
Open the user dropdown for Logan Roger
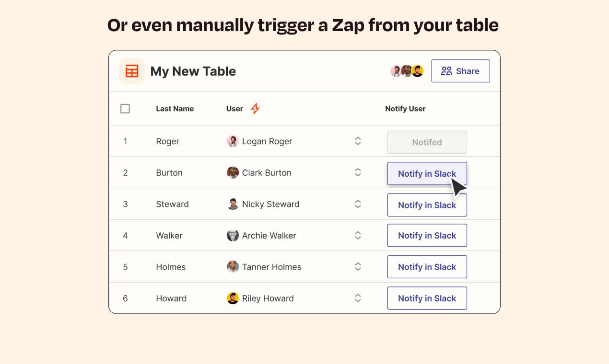(358, 141)
